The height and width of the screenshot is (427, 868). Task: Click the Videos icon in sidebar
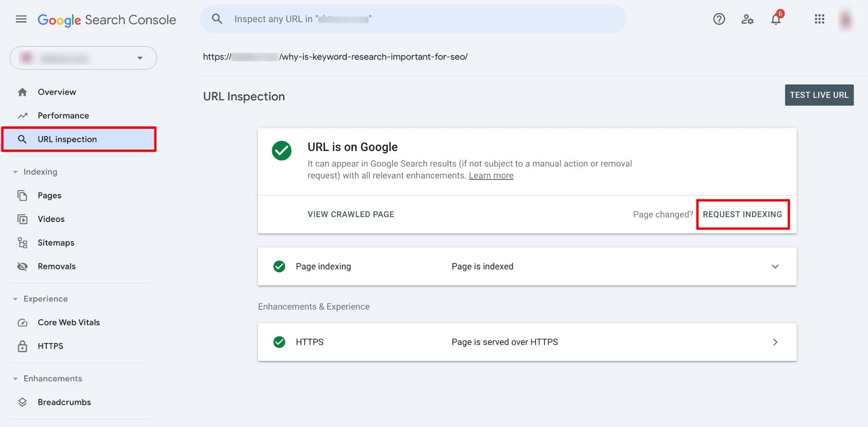coord(22,219)
